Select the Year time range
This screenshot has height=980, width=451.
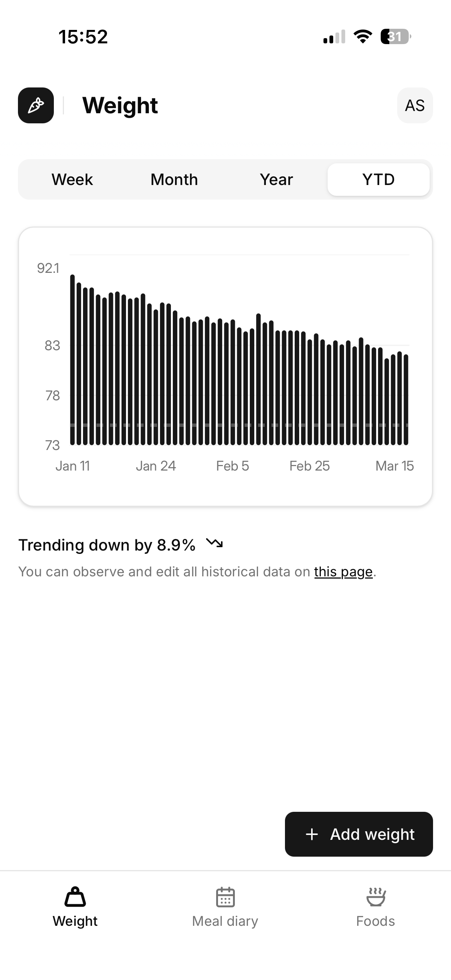coord(276,179)
